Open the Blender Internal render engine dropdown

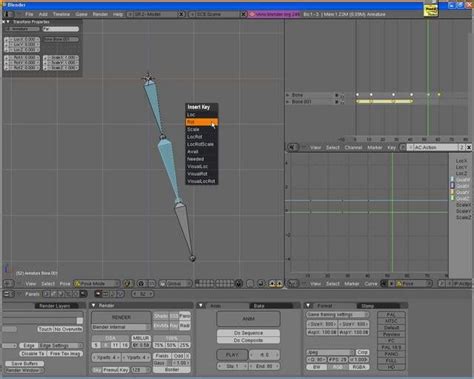click(121, 327)
